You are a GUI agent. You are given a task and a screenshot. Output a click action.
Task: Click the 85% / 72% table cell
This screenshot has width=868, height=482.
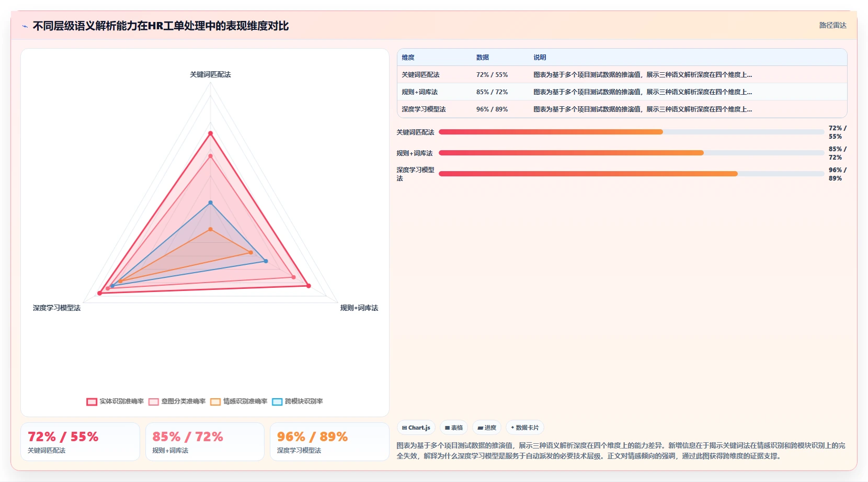coord(492,92)
